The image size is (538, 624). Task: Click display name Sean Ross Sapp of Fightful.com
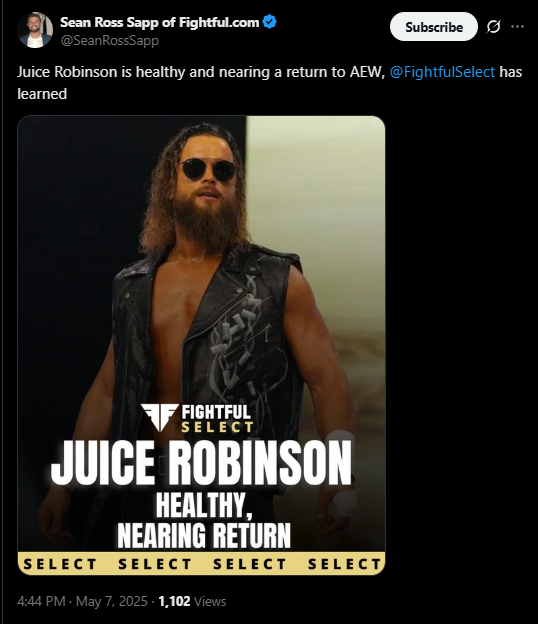pos(160,22)
